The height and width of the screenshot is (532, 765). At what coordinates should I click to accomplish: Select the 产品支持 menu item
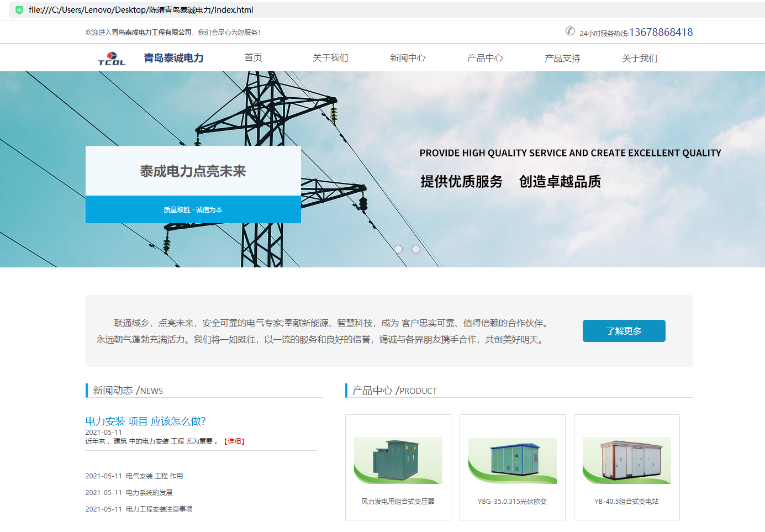point(562,59)
